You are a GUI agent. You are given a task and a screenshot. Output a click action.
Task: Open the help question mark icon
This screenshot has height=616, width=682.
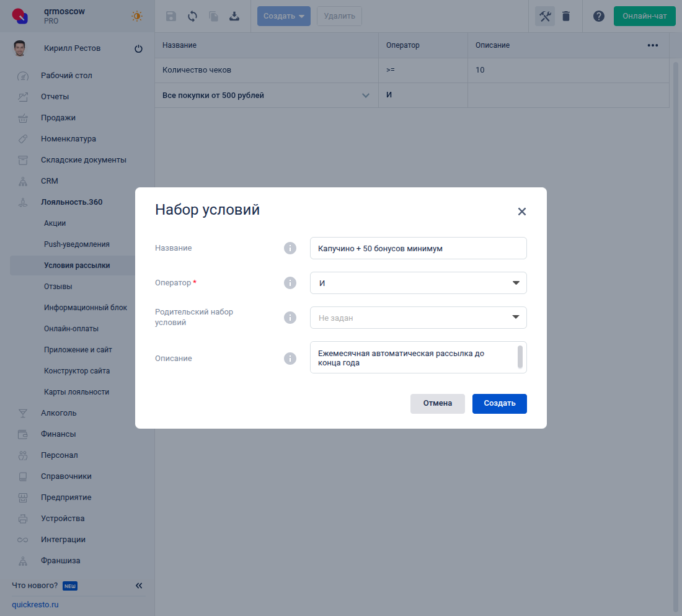pos(598,16)
